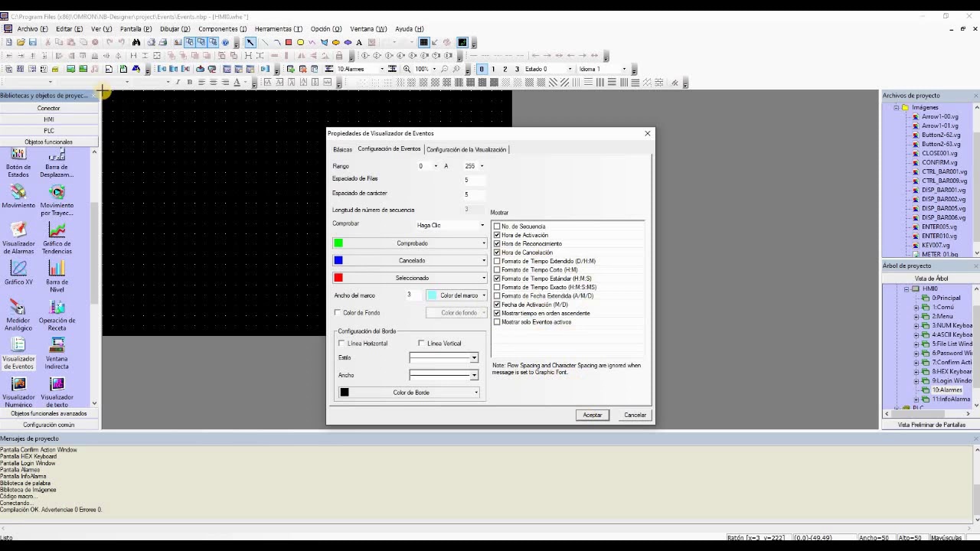Open the Componentes menu

[x=223, y=29]
